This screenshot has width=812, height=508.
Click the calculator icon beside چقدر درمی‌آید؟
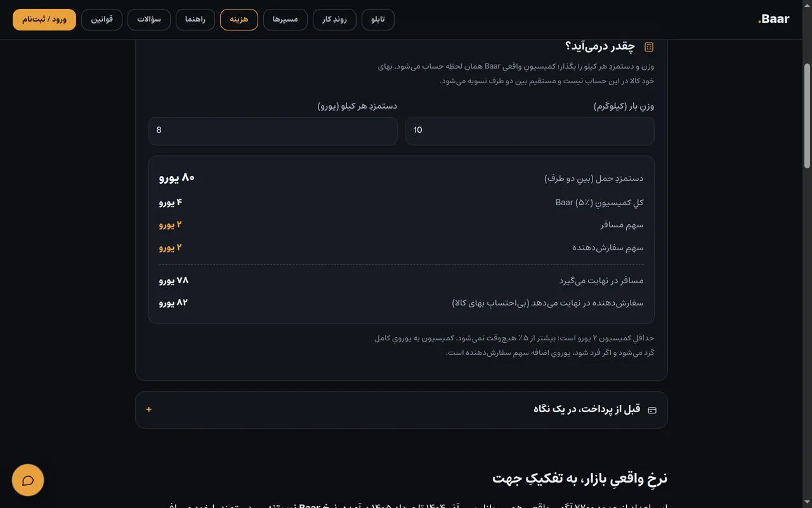[x=649, y=47]
